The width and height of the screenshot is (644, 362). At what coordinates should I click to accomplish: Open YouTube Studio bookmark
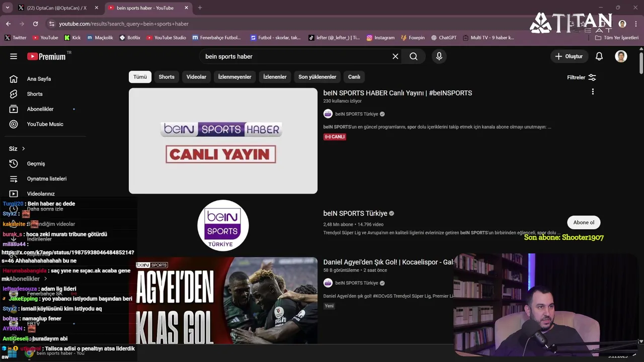click(x=166, y=38)
